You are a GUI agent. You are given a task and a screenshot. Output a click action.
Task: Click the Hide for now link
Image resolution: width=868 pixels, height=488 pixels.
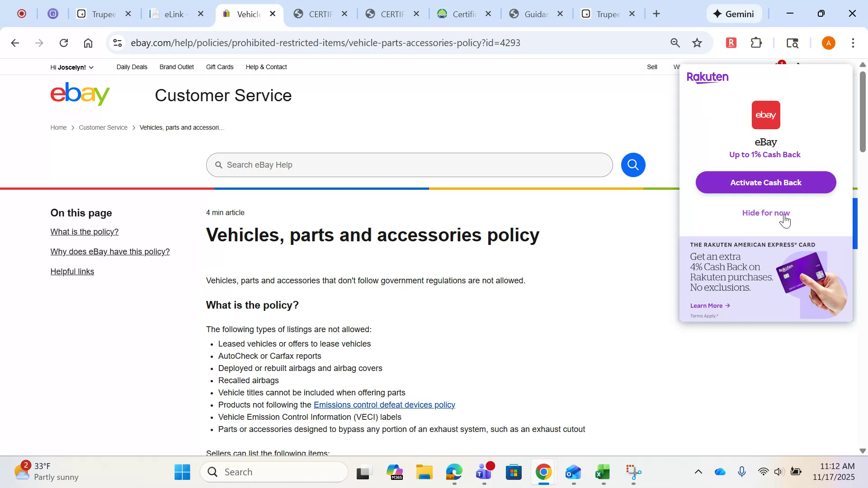coord(766,213)
